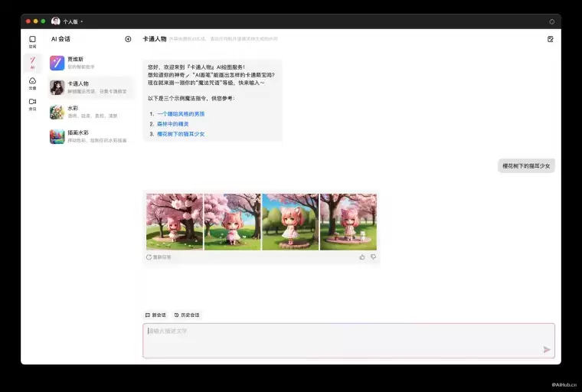Viewport: 582px width, 392px height.
Task: Click the 新会话 new chat button
Action: [155, 315]
